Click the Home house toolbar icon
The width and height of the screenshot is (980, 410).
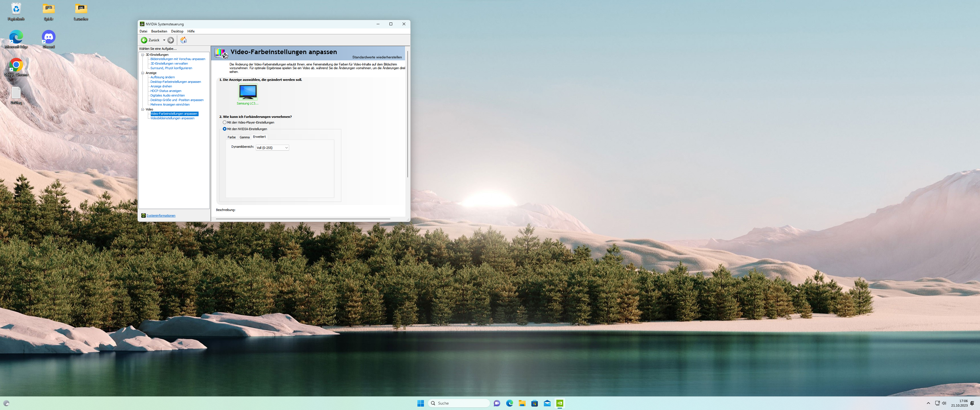pyautogui.click(x=183, y=40)
